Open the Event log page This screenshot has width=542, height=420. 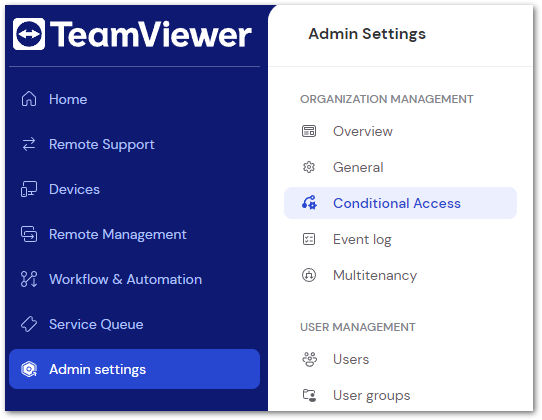coord(400,239)
